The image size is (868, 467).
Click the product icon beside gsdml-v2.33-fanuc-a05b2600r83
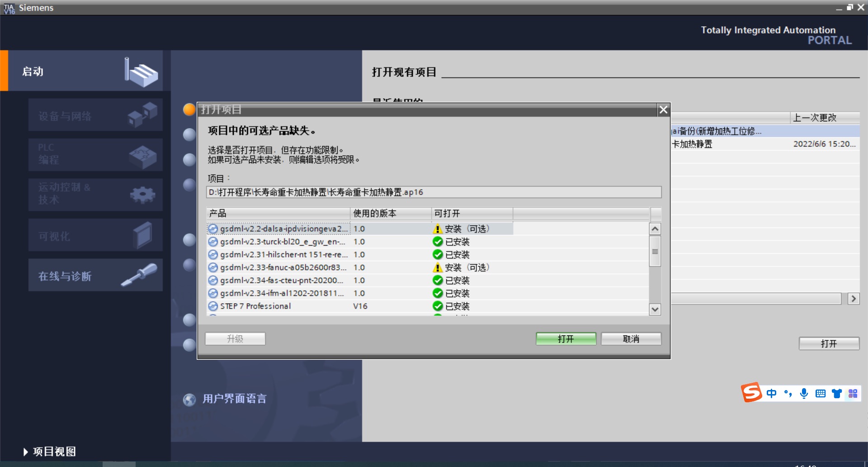click(x=213, y=267)
